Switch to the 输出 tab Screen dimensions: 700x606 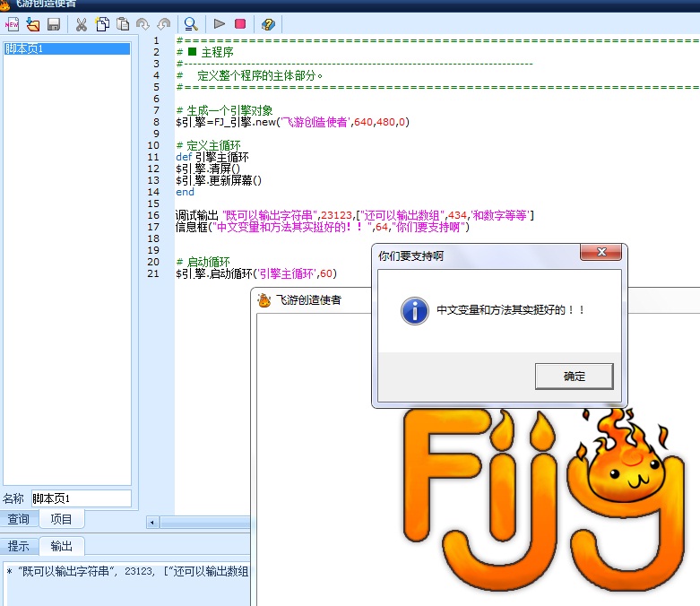(61, 546)
